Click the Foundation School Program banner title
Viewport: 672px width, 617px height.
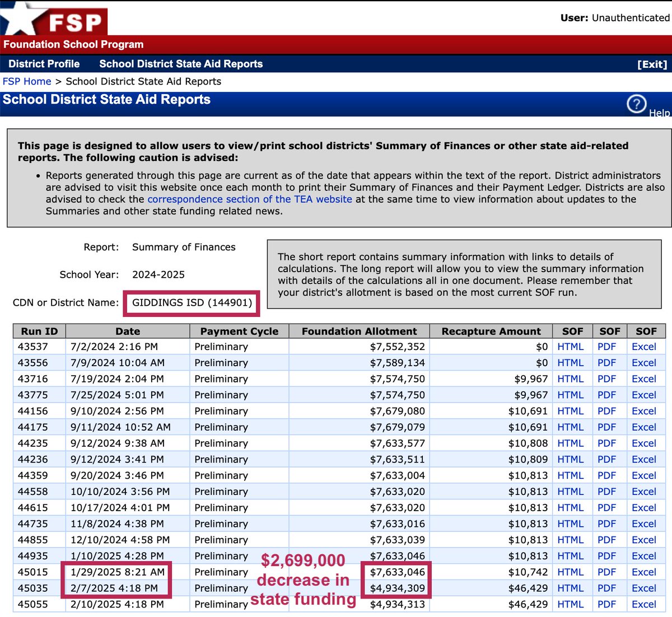[73, 44]
